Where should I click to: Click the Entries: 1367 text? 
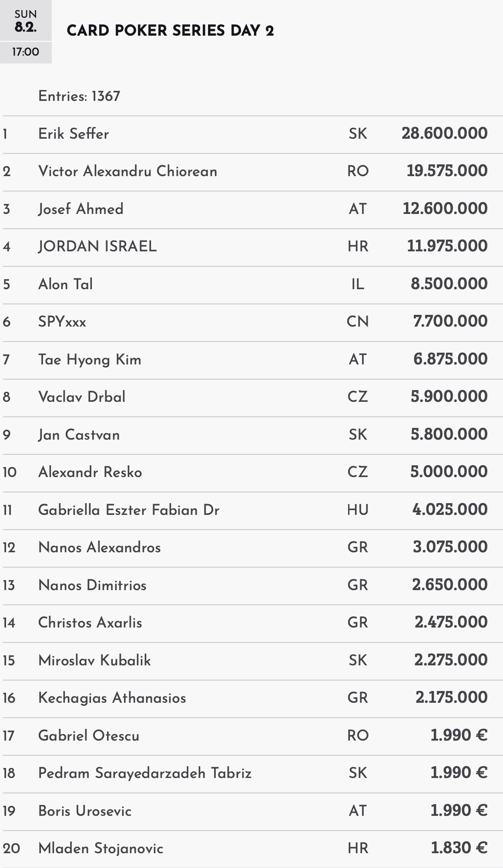[79, 96]
